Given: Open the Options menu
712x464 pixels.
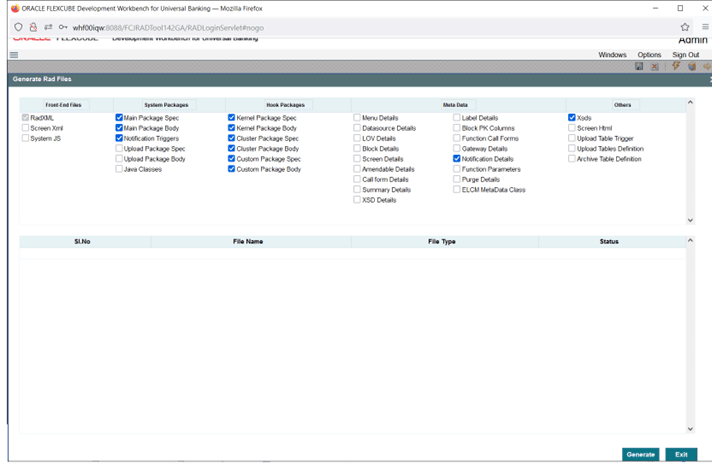Looking at the screenshot, I should point(649,55).
